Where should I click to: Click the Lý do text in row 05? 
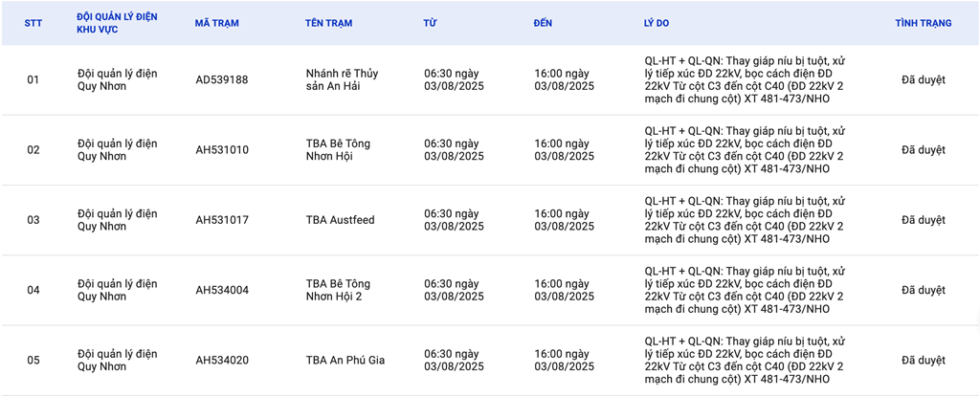coord(745,361)
